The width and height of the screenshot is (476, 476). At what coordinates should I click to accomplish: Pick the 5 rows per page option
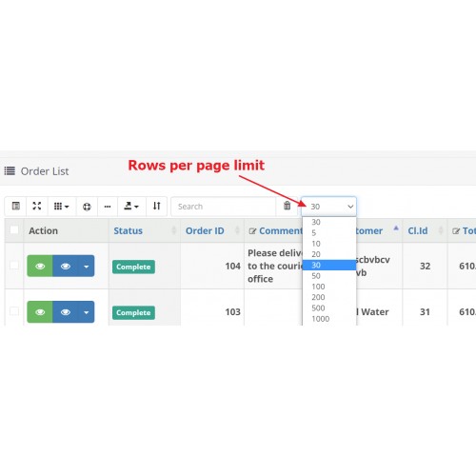(329, 233)
